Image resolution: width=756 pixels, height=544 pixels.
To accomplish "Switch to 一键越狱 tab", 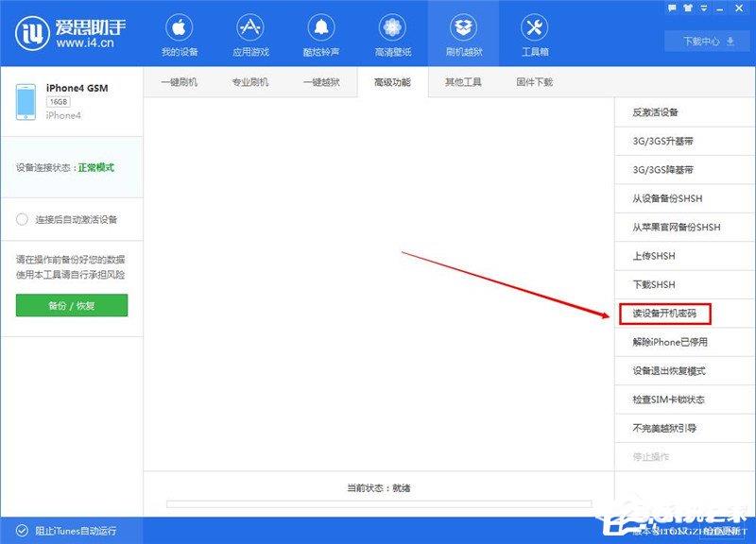I will pos(321,82).
